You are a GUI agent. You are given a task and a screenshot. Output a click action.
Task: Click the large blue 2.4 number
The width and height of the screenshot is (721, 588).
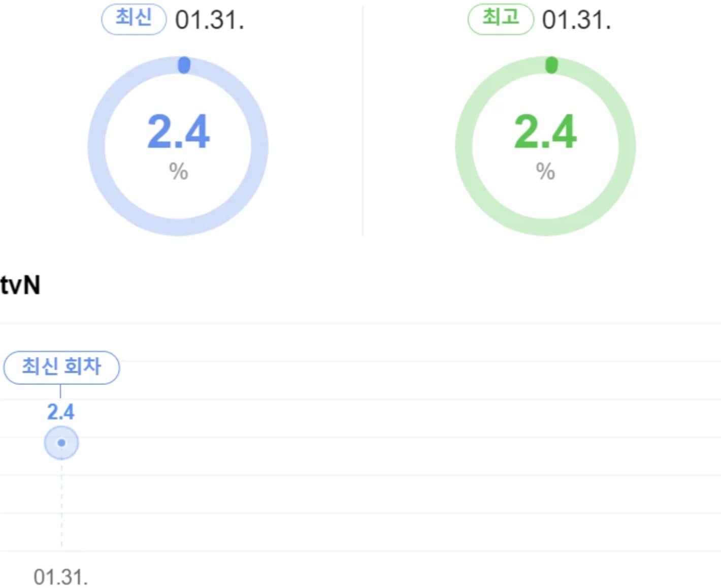179,132
